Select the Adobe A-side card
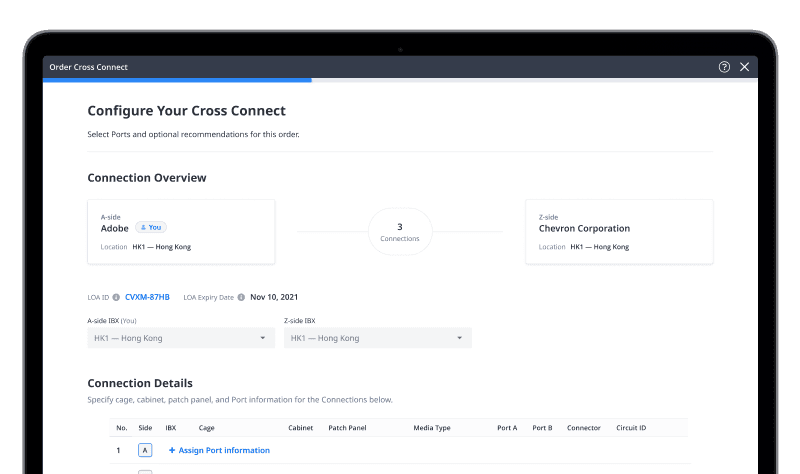Screen dimensions: 800x474 [181, 232]
